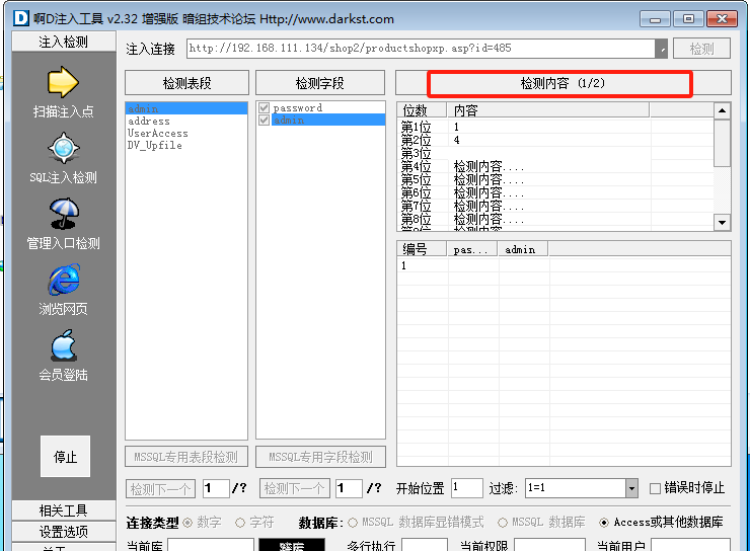Focus the 开始位置 input field

467,488
